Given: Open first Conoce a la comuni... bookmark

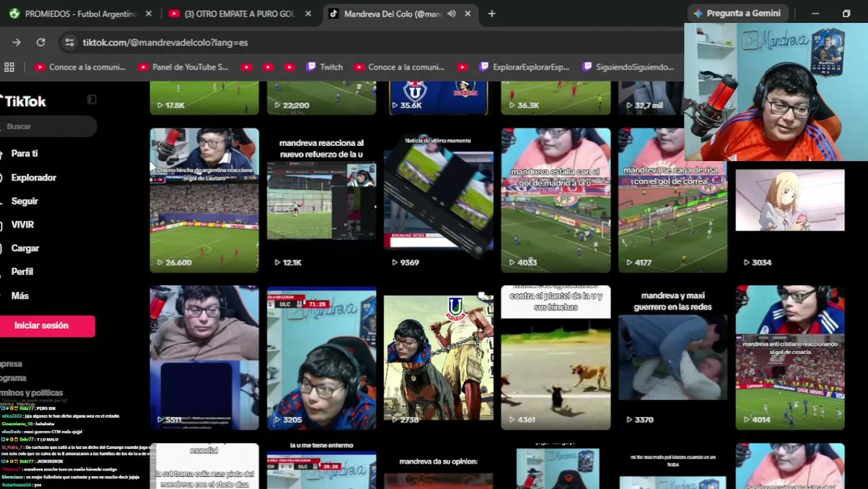Looking at the screenshot, I should pyautogui.click(x=80, y=67).
